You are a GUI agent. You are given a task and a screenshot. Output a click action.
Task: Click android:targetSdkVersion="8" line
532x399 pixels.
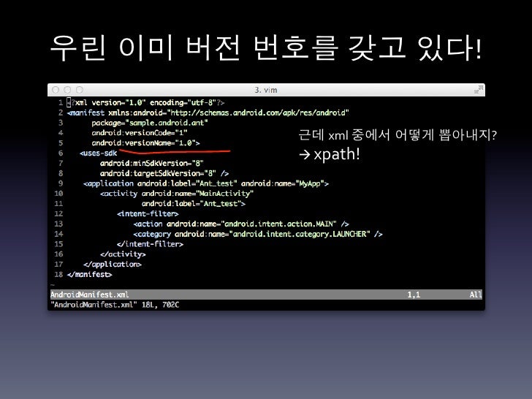coord(164,173)
